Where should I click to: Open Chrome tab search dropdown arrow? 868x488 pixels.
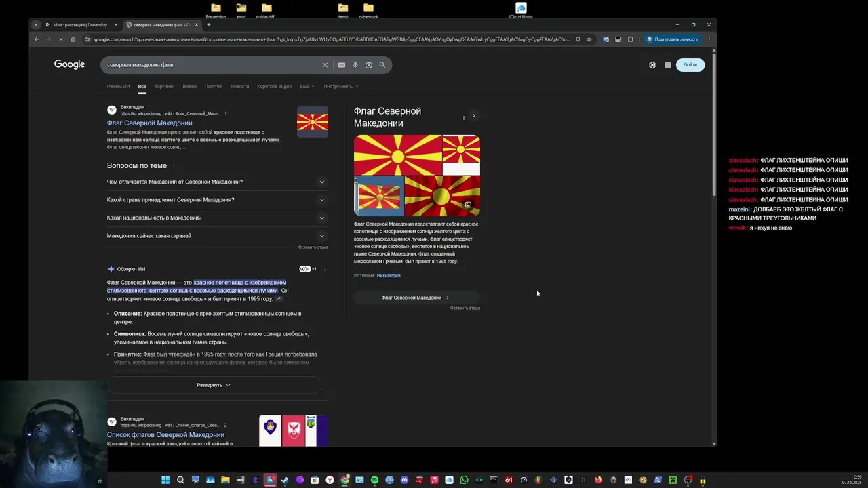pos(36,25)
